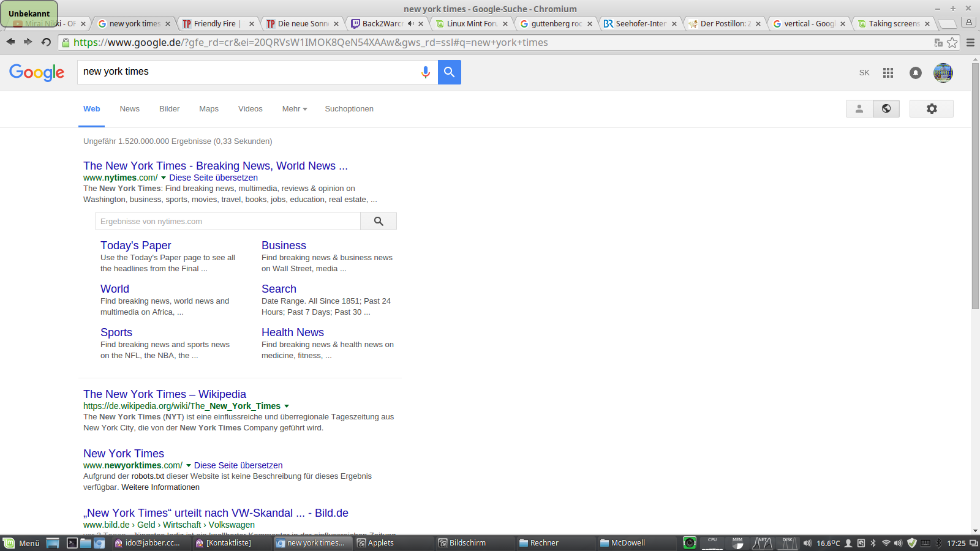Viewport: 980px width, 551px height.
Task: Show the desktop from the panel
Action: 53,543
